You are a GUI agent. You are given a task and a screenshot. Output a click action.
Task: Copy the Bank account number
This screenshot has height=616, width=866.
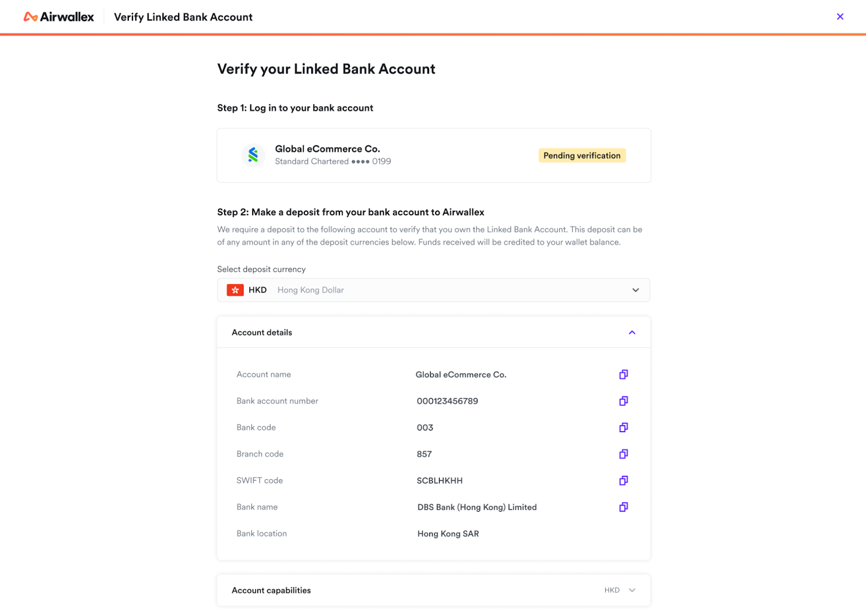click(624, 401)
